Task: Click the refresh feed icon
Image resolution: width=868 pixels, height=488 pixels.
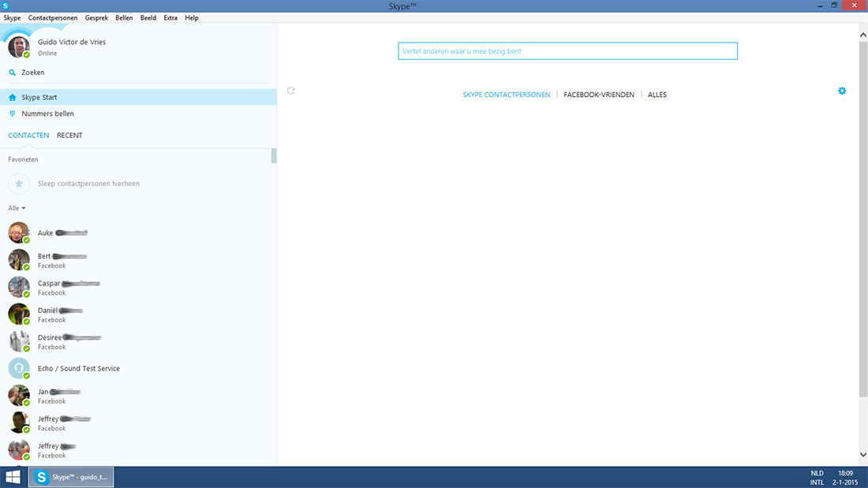Action: (x=290, y=90)
